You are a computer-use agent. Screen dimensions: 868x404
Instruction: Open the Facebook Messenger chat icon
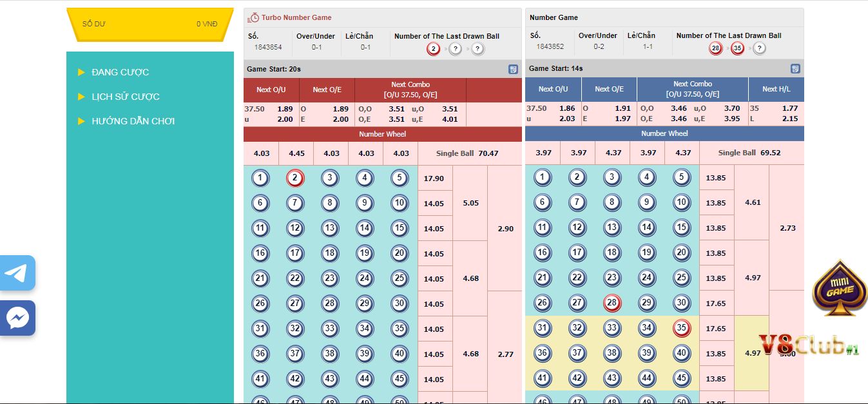tap(17, 318)
